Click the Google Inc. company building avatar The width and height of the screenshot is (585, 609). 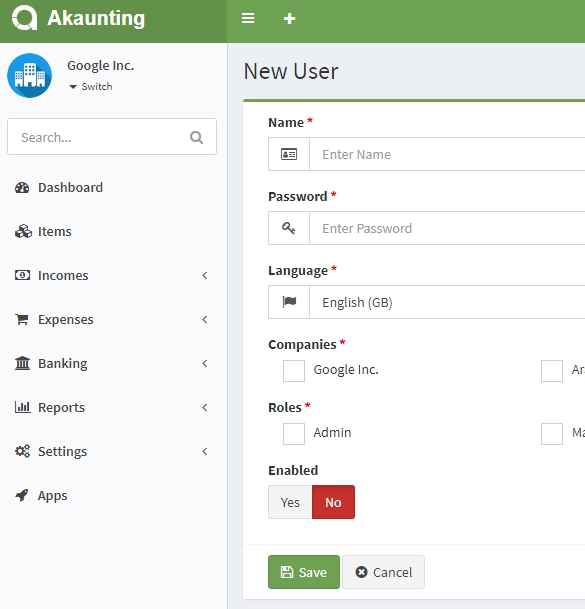30,75
